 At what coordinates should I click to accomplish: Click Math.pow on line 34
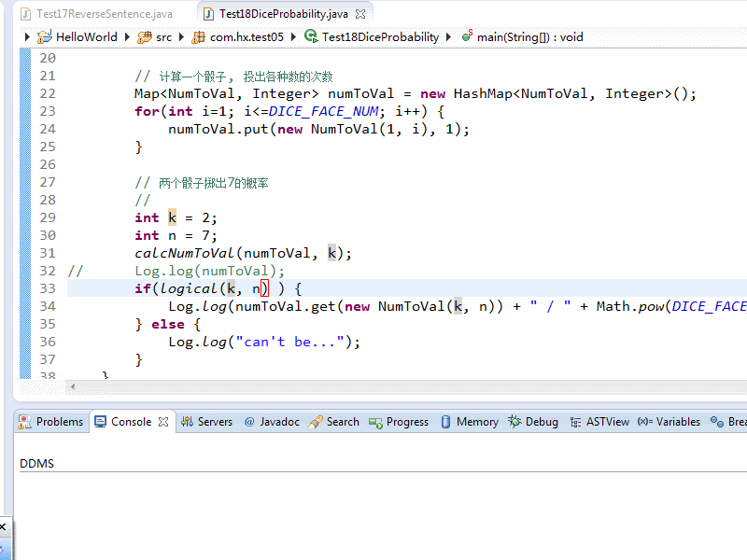[x=630, y=306]
